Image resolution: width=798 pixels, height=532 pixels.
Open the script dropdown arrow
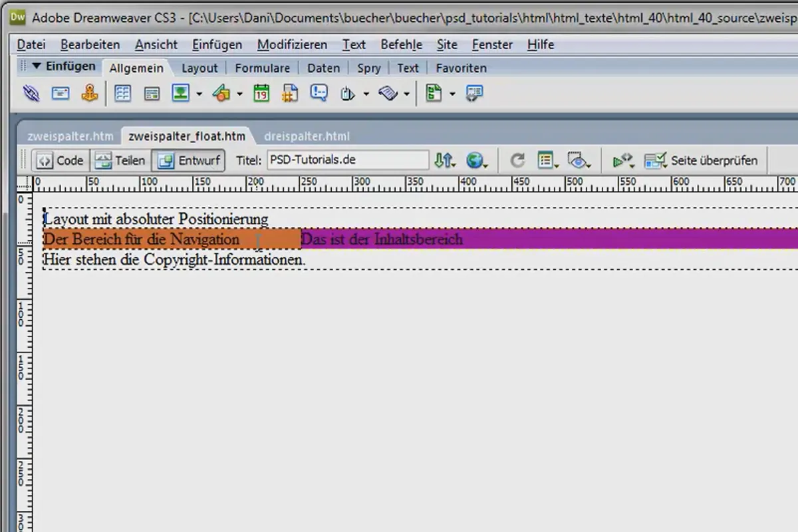pyautogui.click(x=406, y=94)
